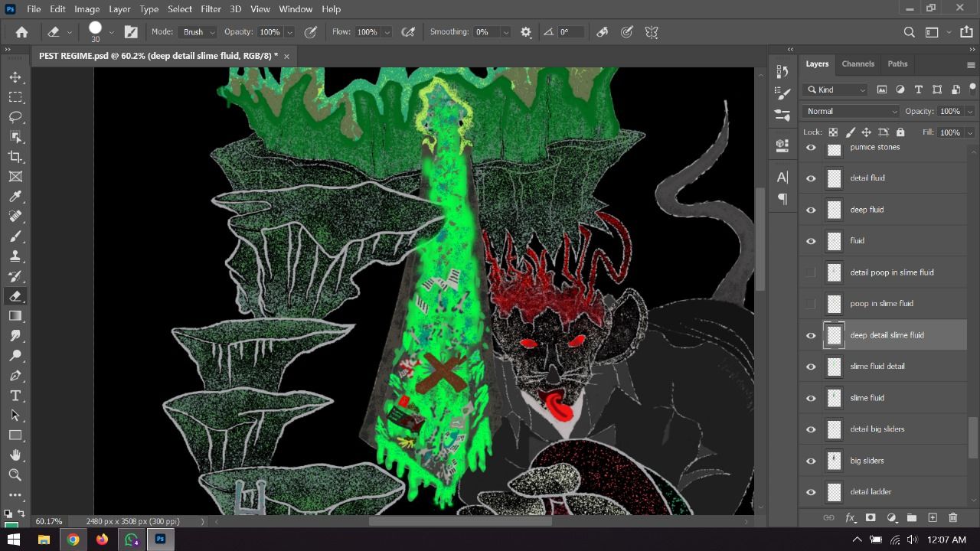
Task: Toggle visibility of the fluid layer
Action: coord(811,241)
